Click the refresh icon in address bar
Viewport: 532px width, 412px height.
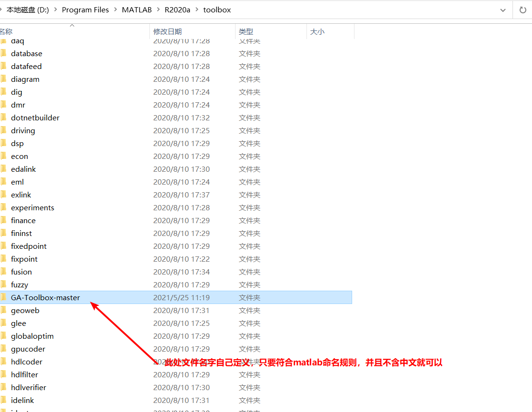[x=523, y=10]
